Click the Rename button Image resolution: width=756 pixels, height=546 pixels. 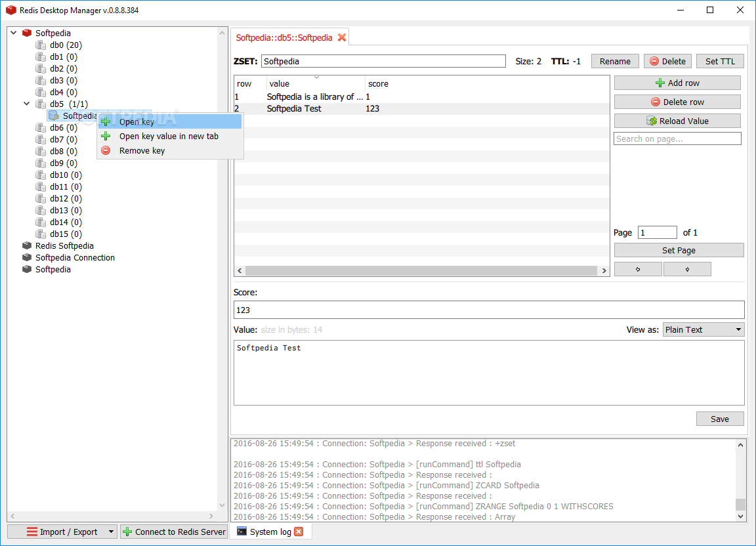pos(615,61)
